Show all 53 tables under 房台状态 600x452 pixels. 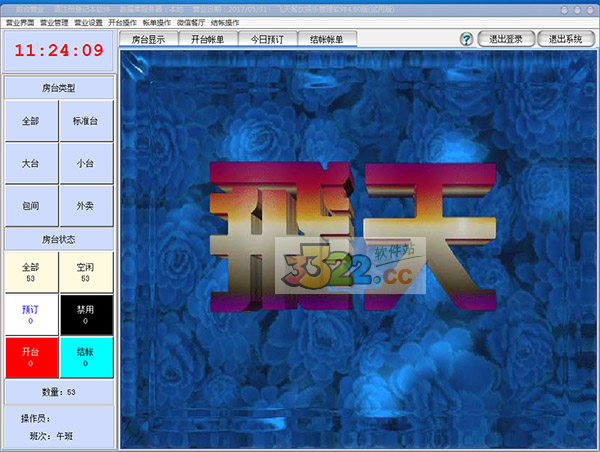coord(31,272)
